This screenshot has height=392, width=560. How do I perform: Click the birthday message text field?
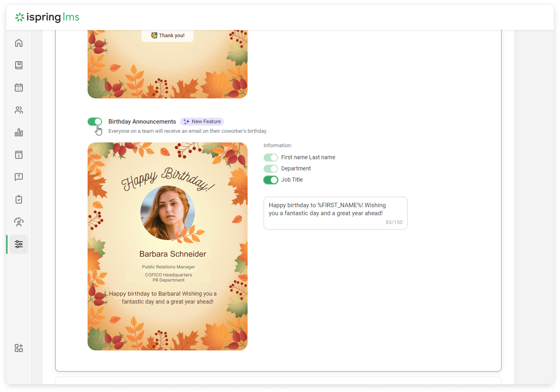335,213
